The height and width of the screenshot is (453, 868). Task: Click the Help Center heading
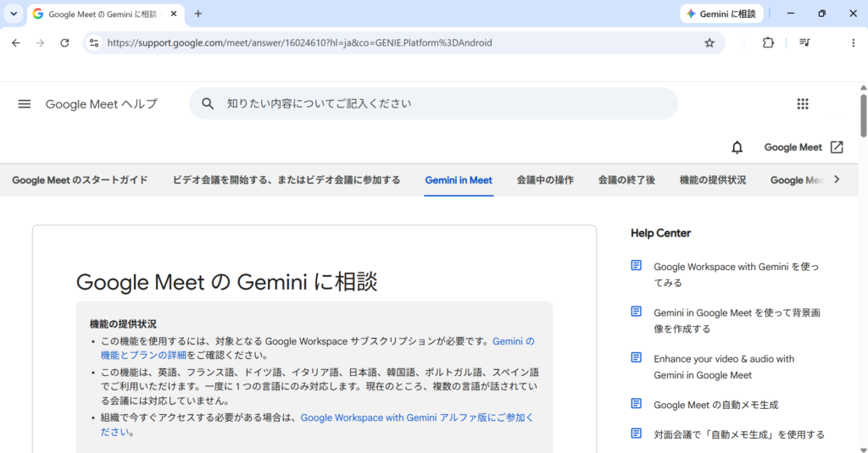[x=660, y=234]
